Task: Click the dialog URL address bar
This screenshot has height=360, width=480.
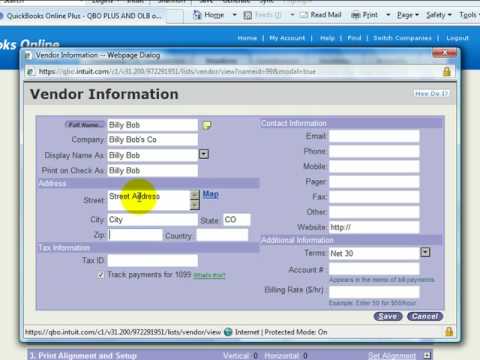Action: pos(233,71)
